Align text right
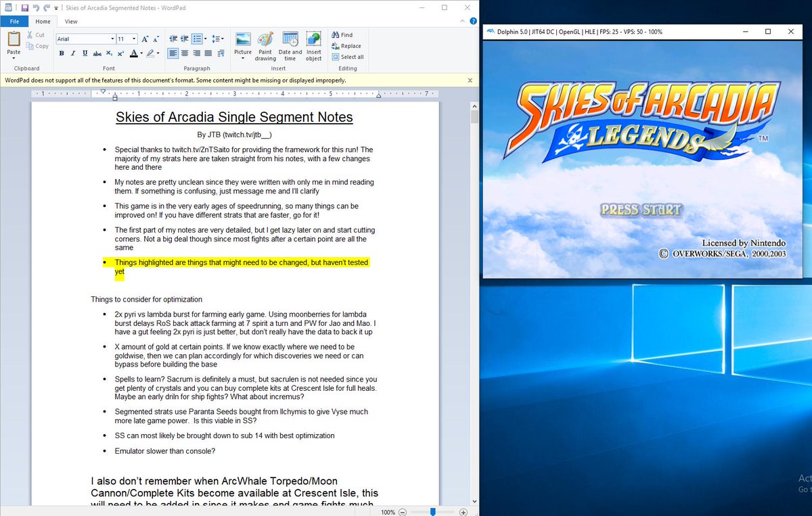This screenshot has width=812, height=516. pos(196,53)
